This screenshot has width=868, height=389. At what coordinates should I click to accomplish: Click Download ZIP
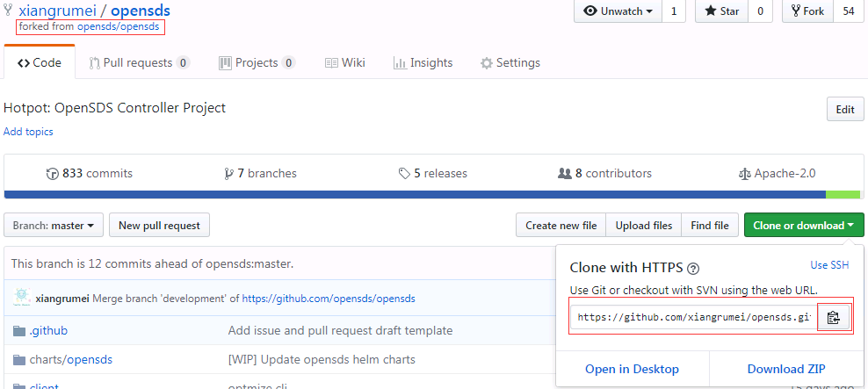click(786, 369)
